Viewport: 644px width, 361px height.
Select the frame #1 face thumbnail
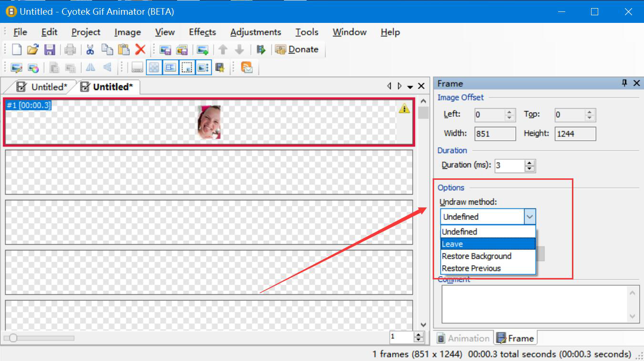[x=209, y=123]
